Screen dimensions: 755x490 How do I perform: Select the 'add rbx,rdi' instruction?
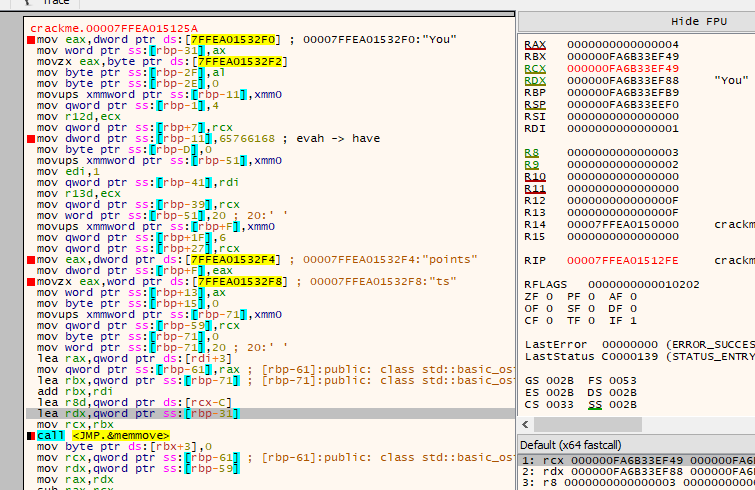[x=75, y=392]
